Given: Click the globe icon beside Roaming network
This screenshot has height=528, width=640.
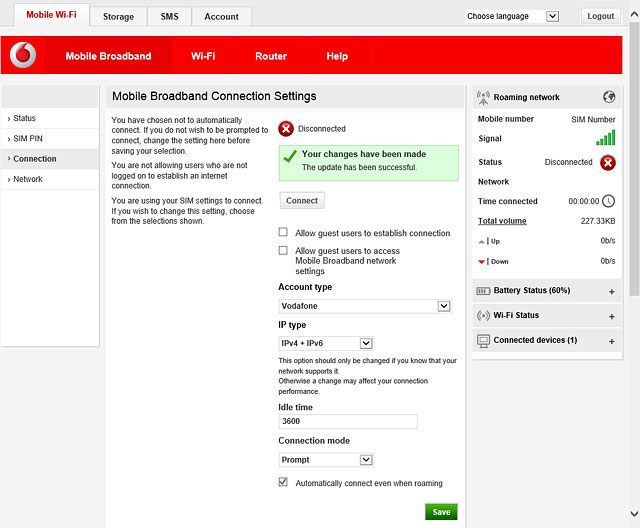Looking at the screenshot, I should click(x=609, y=97).
